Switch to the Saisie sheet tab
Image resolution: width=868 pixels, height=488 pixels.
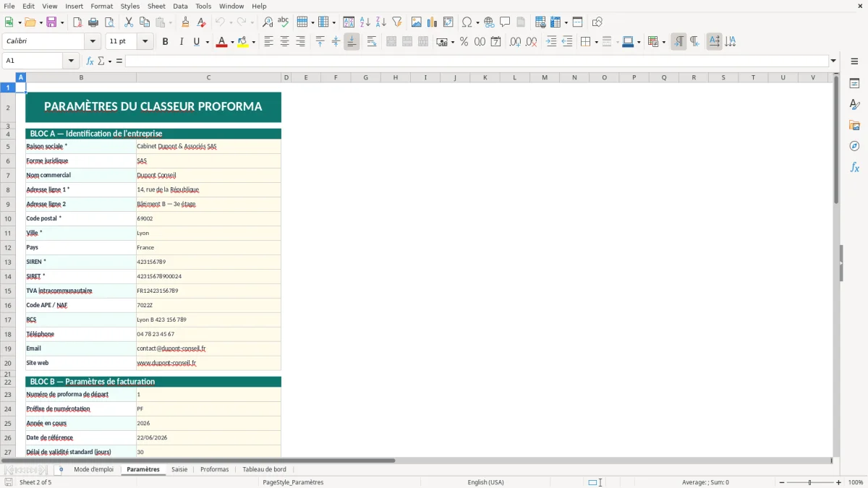[x=179, y=469]
